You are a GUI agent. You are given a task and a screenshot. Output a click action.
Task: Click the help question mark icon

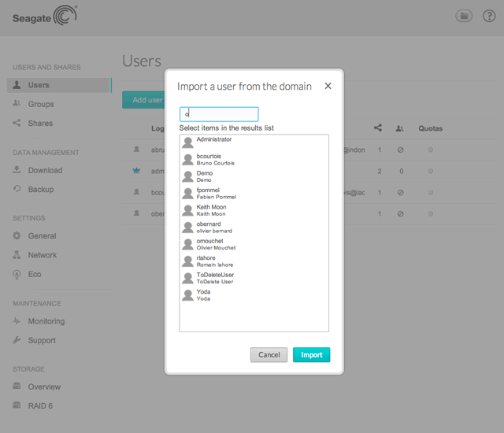pos(488,16)
